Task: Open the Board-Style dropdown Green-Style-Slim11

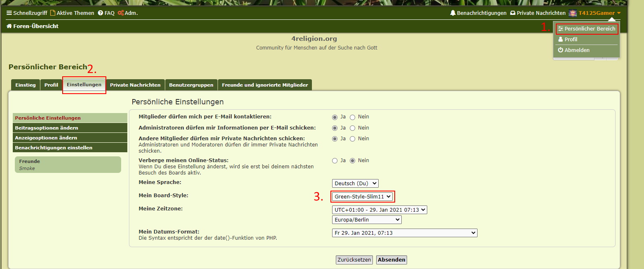Action: coord(362,197)
